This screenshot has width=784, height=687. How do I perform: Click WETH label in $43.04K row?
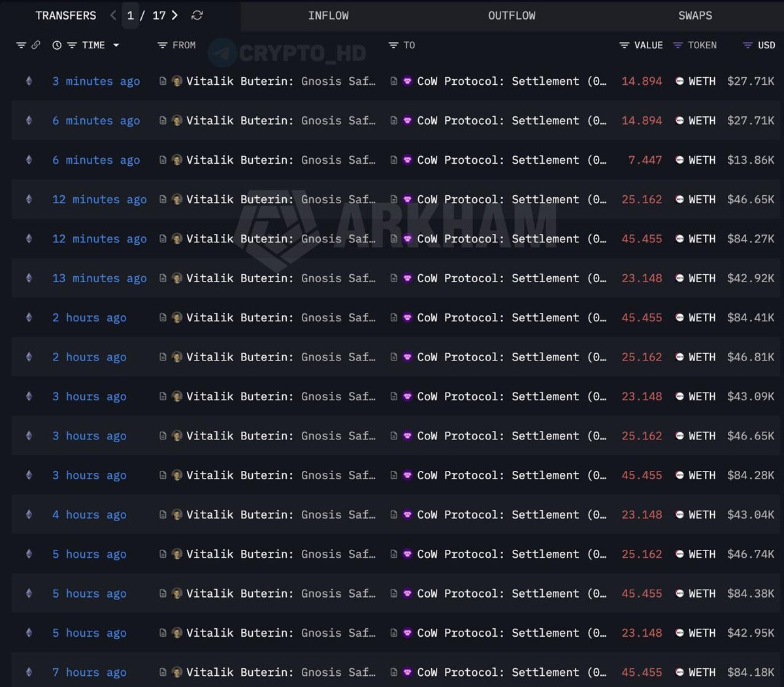click(702, 515)
